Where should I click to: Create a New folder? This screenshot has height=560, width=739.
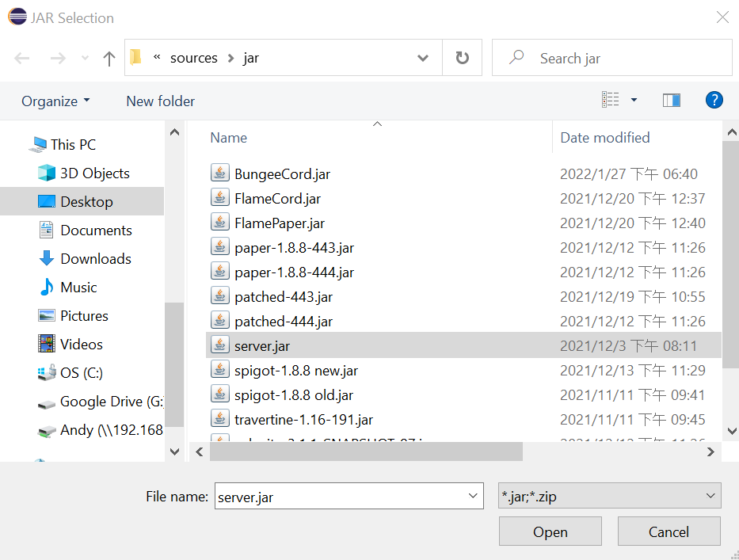(x=160, y=101)
